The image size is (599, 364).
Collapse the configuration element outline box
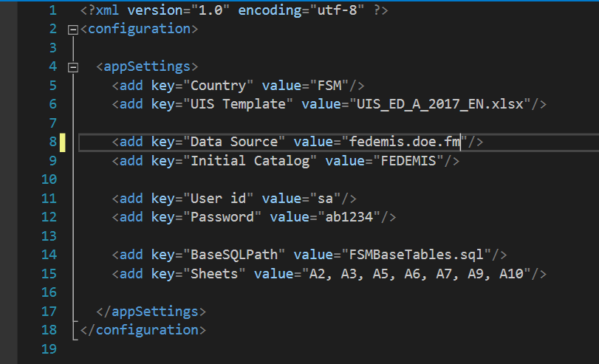click(72, 30)
